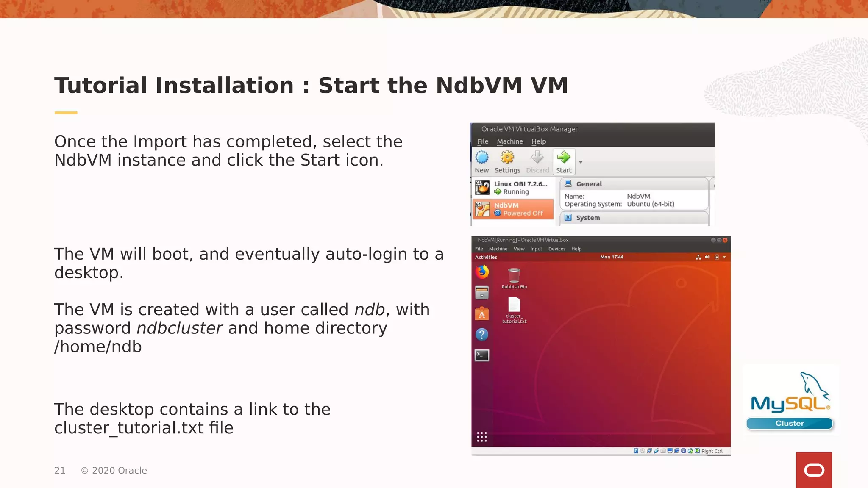The image size is (868, 488).
Task: Open Files manager from the dock
Action: coord(482,293)
